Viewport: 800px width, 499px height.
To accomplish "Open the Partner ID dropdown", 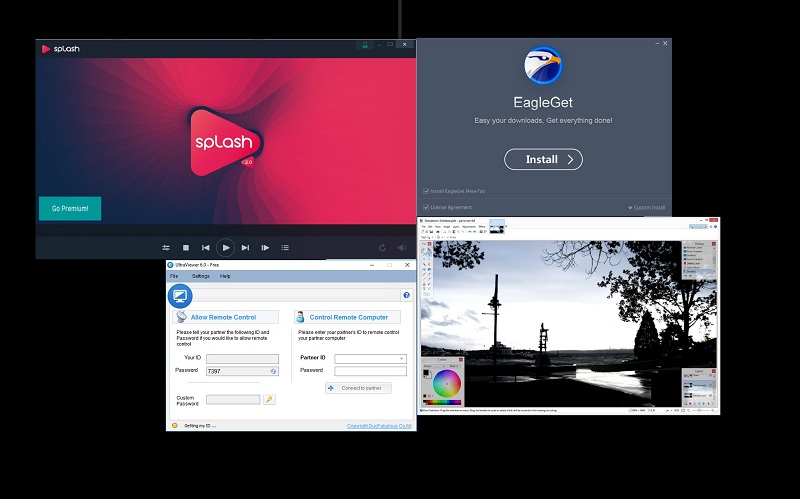I will tap(402, 357).
